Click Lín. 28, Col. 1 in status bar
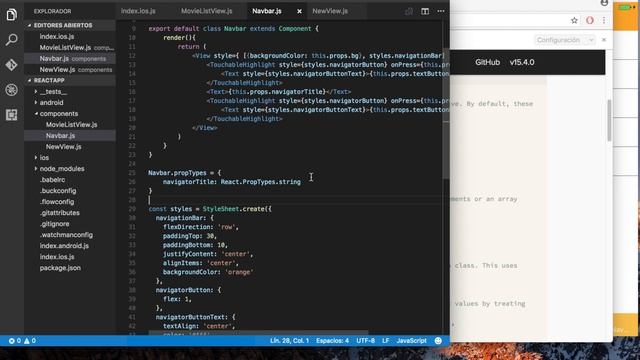This screenshot has width=640, height=360. [x=289, y=340]
